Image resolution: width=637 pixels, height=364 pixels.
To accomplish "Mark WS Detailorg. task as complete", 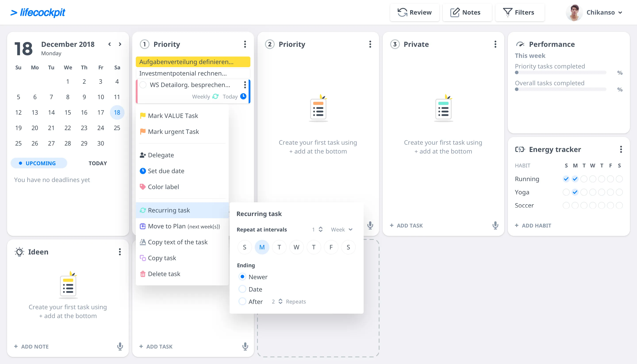I will tap(143, 85).
